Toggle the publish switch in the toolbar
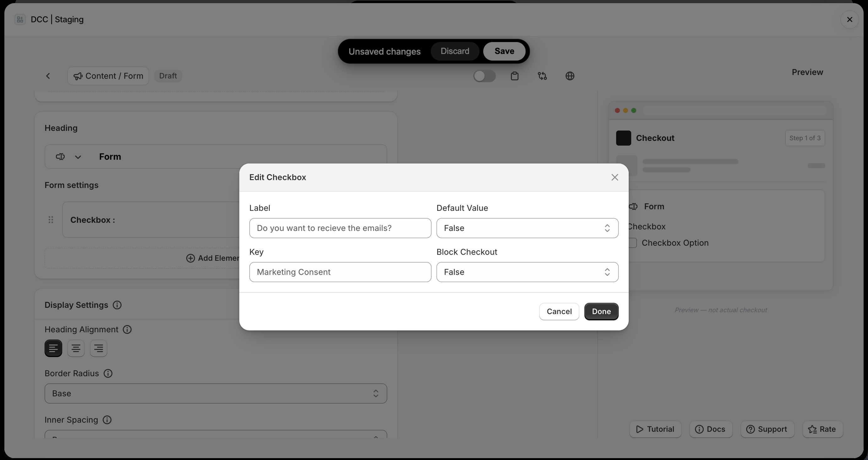Viewport: 868px width, 460px height. pyautogui.click(x=484, y=76)
